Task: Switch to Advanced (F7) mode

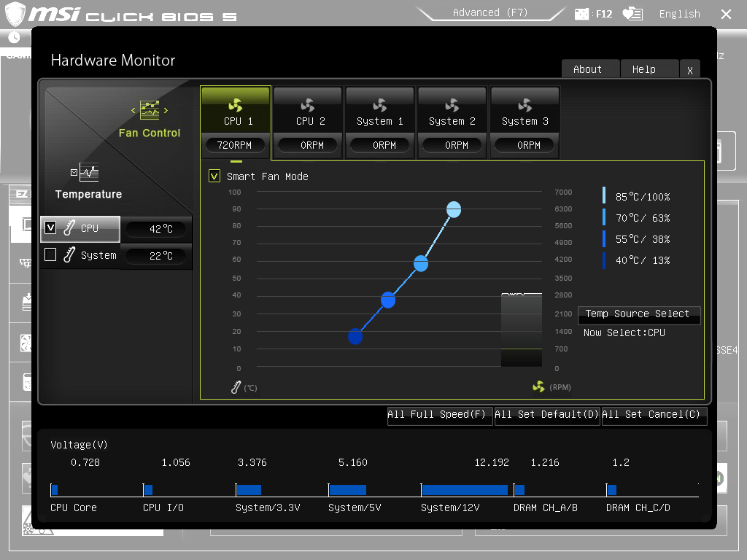Action: (490, 13)
